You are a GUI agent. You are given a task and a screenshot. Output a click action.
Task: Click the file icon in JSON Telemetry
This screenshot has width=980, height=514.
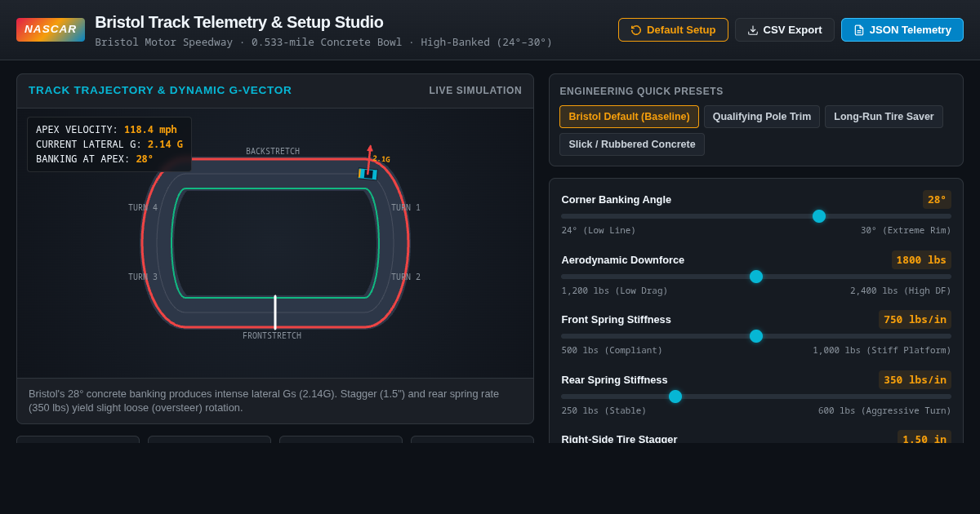(859, 30)
